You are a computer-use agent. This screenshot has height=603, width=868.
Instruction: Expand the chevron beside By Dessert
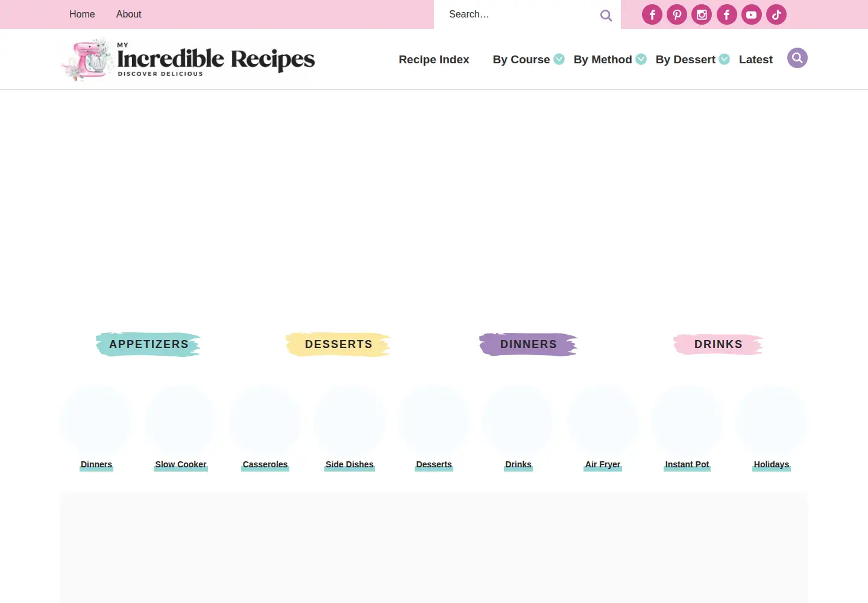point(725,59)
